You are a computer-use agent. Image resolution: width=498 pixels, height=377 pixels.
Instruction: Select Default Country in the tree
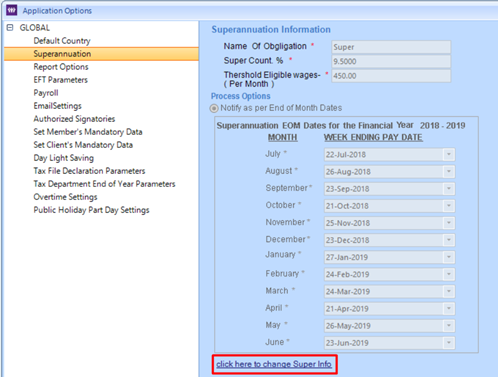pyautogui.click(x=62, y=41)
